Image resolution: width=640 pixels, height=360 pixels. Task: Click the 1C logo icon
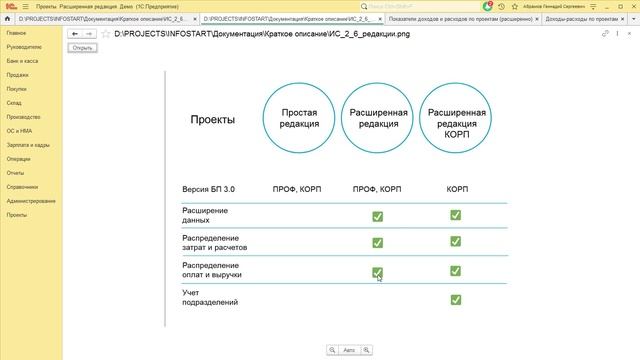(x=11, y=7)
